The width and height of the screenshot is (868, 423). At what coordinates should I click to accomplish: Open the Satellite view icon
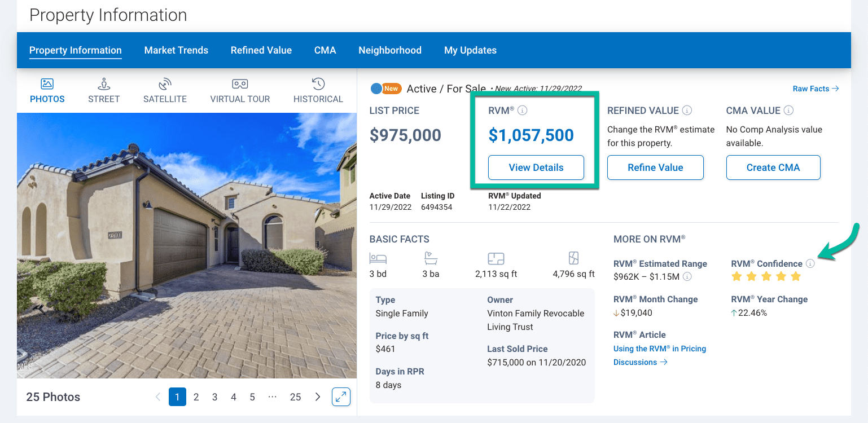point(165,84)
